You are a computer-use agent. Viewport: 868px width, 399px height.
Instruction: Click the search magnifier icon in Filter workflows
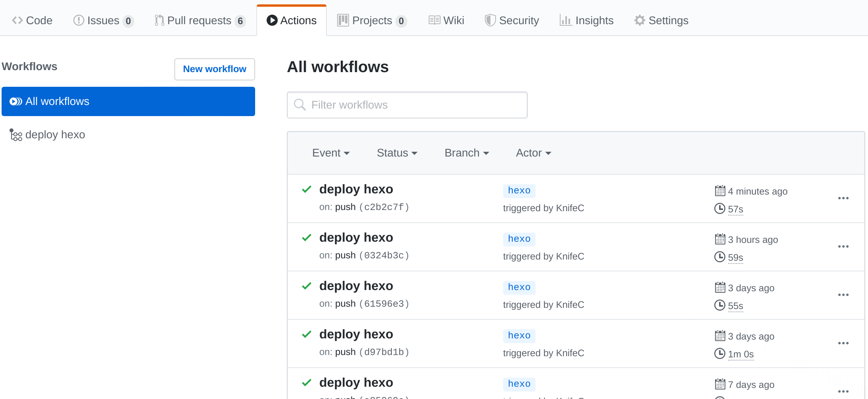[x=300, y=105]
